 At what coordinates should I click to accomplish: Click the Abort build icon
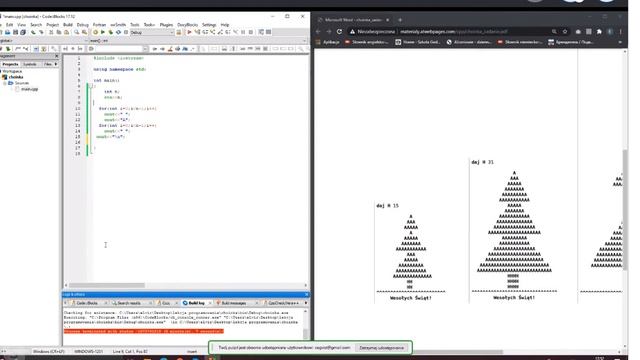tap(126, 32)
